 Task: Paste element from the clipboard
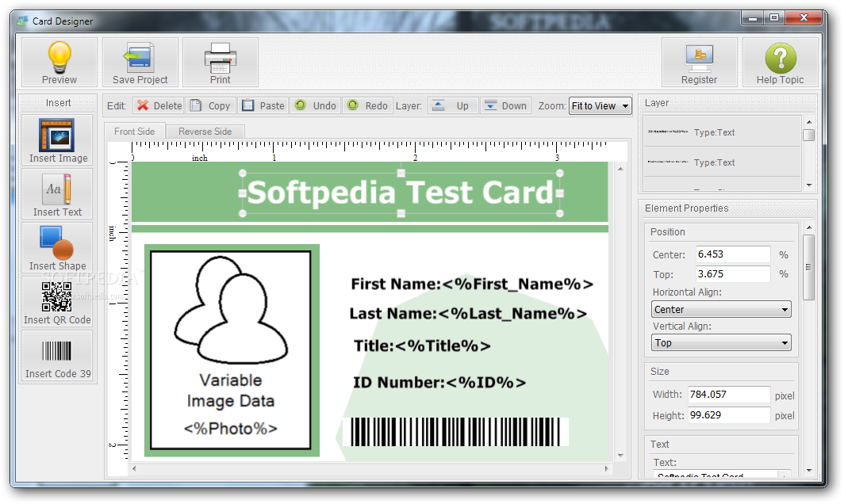[x=263, y=105]
